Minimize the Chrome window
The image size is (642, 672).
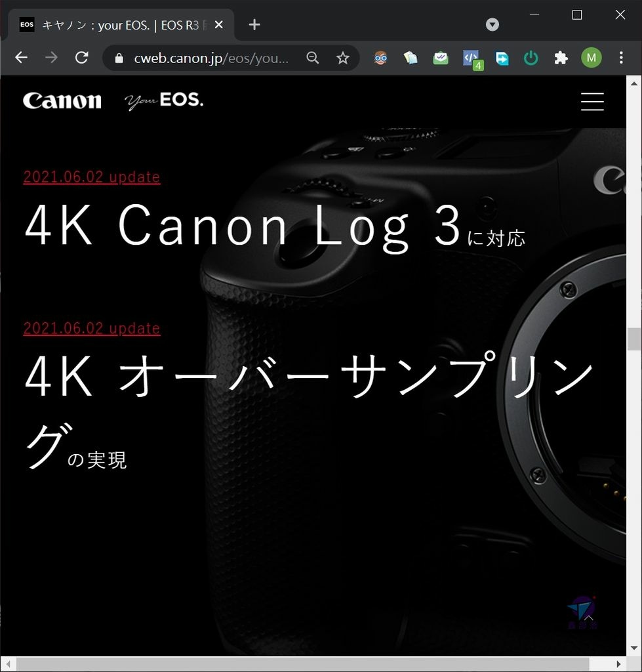(x=534, y=14)
